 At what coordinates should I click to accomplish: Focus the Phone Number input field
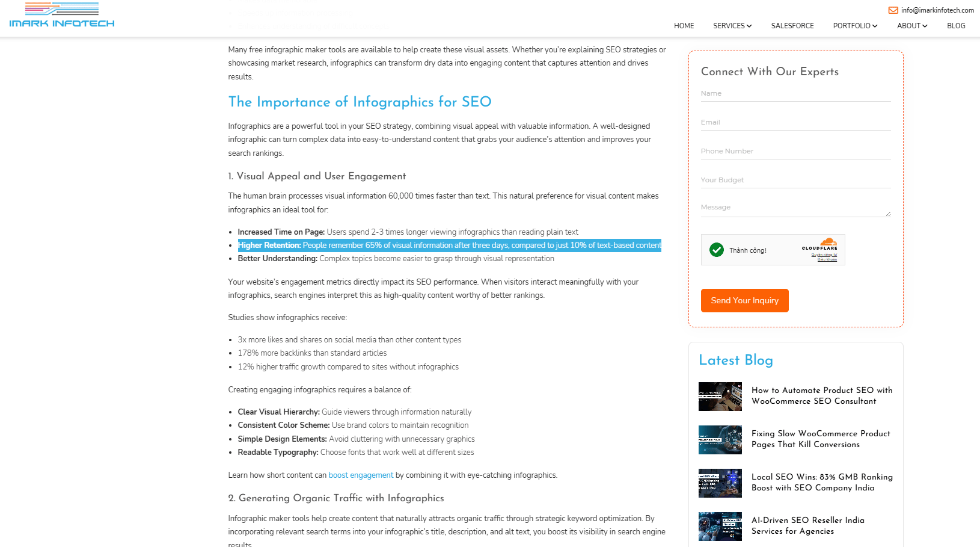796,151
